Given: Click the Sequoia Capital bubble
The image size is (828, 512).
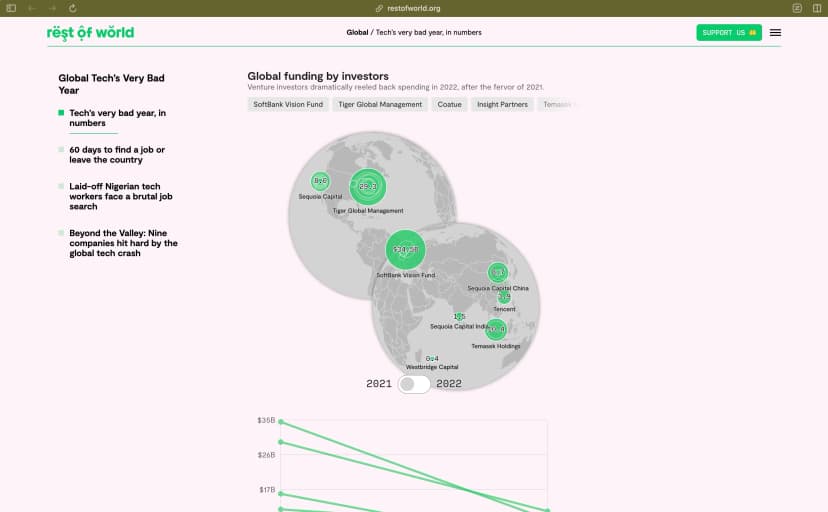Looking at the screenshot, I should coord(320,181).
